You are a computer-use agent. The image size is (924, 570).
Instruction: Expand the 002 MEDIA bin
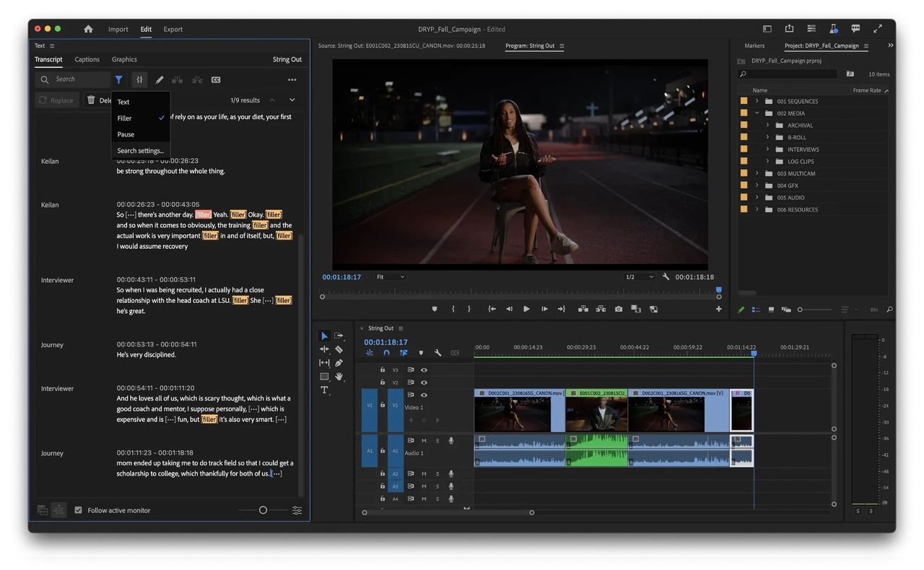click(757, 113)
